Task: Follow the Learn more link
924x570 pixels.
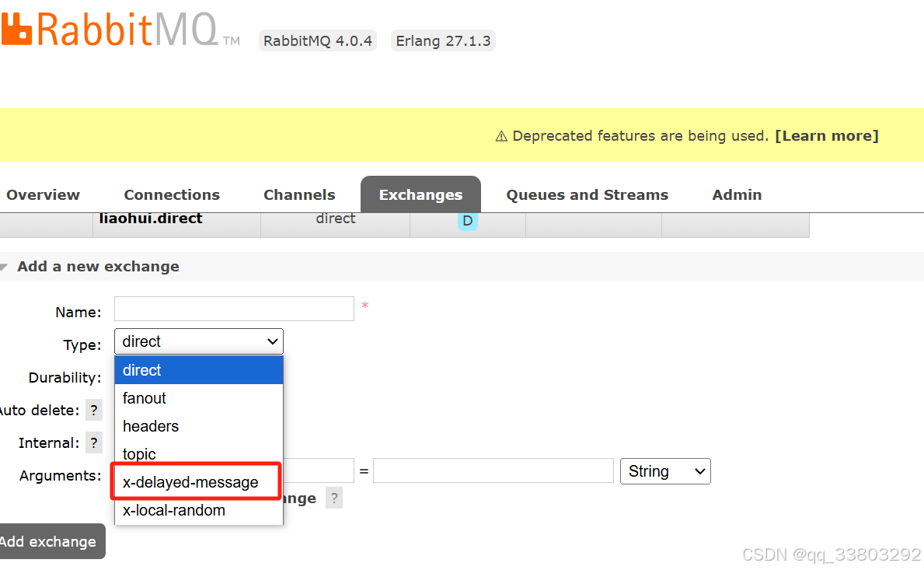Action: pos(827,136)
